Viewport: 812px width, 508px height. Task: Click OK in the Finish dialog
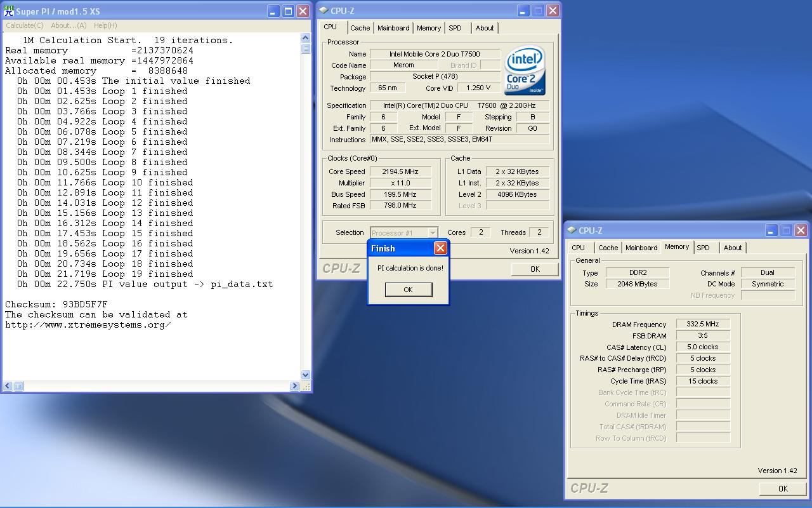coord(408,290)
